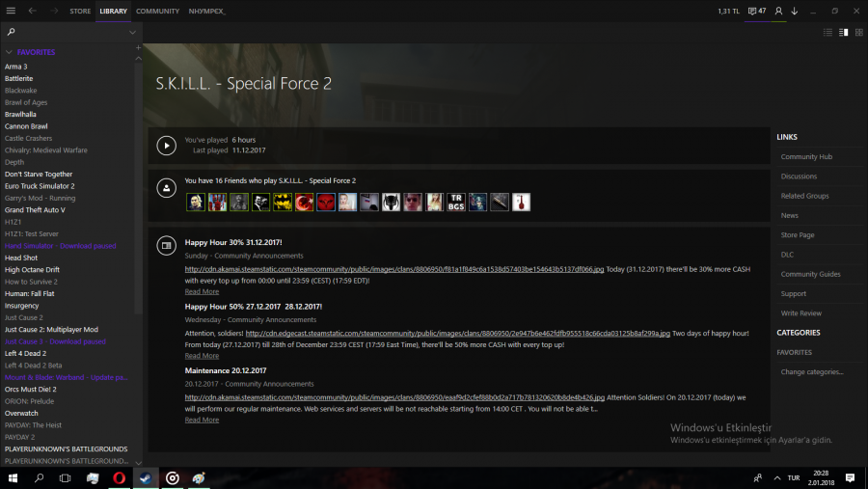Open the News link
Image resolution: width=868 pixels, height=489 pixels.
point(789,215)
